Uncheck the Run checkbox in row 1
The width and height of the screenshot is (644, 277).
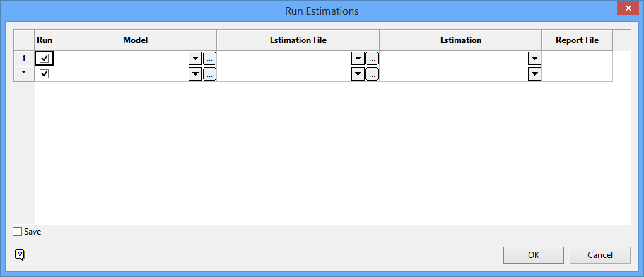45,59
